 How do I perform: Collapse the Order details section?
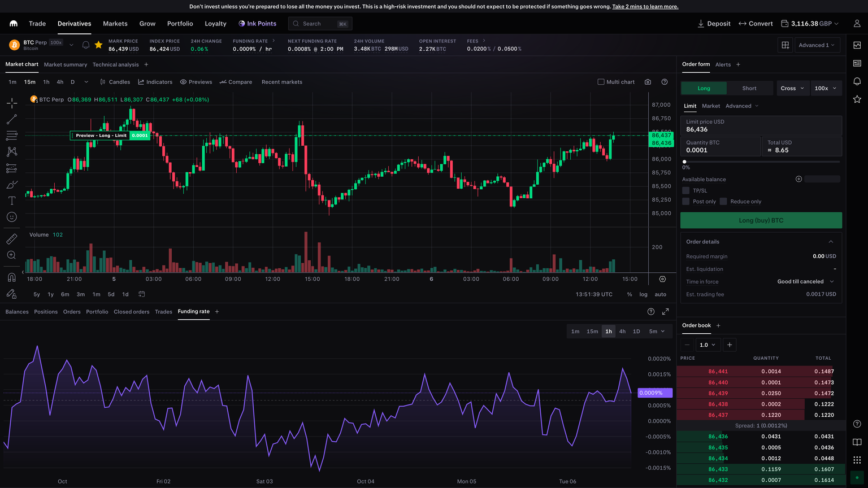coord(831,242)
